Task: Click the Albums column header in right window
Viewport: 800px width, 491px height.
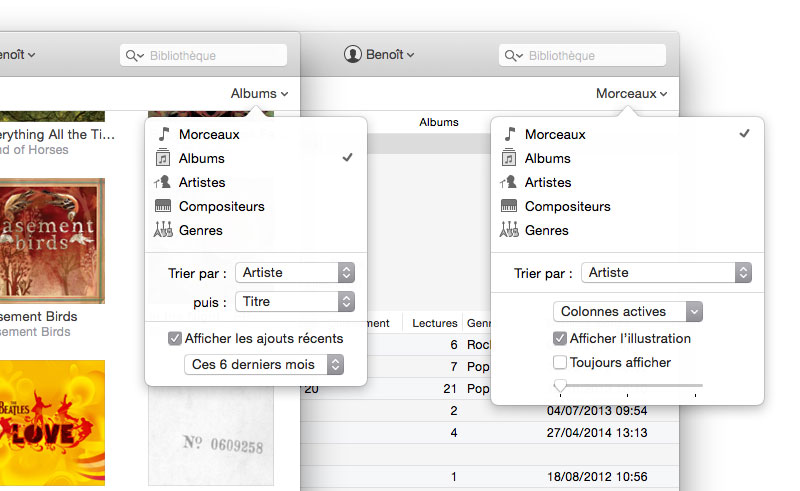Action: [439, 122]
